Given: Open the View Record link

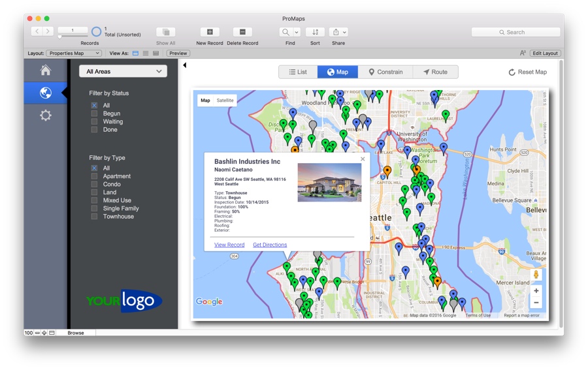Looking at the screenshot, I should pyautogui.click(x=229, y=245).
